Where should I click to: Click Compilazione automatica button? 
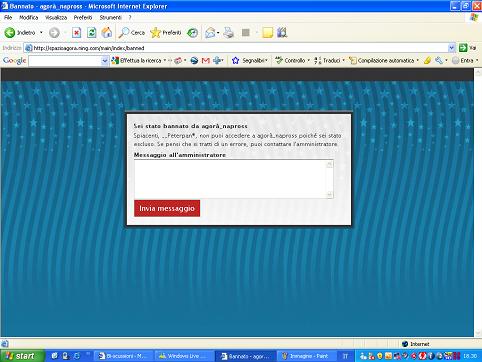(x=382, y=61)
